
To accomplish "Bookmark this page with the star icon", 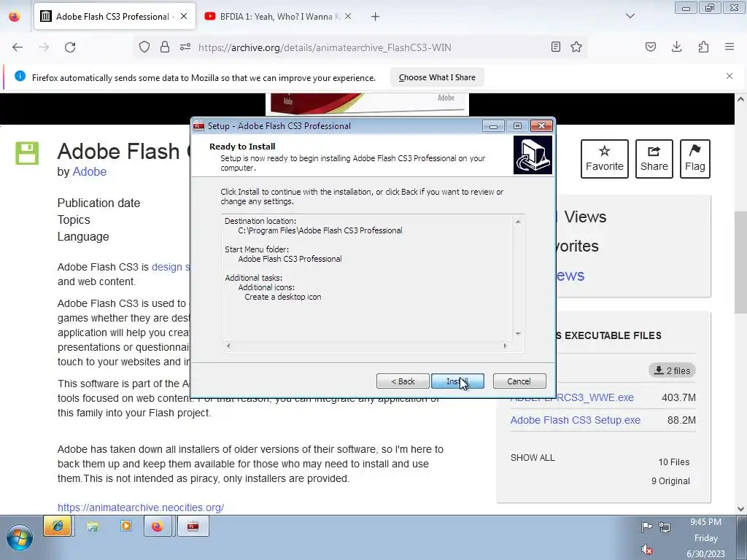I will coord(576,47).
